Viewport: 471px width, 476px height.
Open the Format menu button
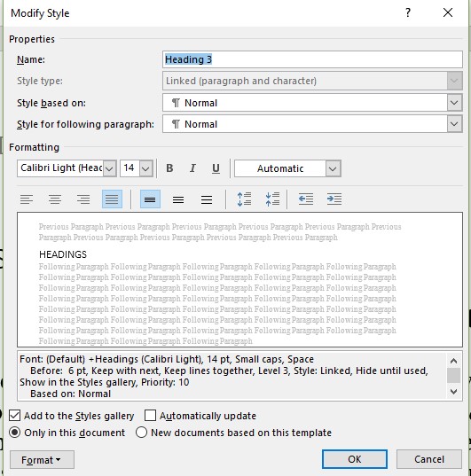click(x=42, y=460)
